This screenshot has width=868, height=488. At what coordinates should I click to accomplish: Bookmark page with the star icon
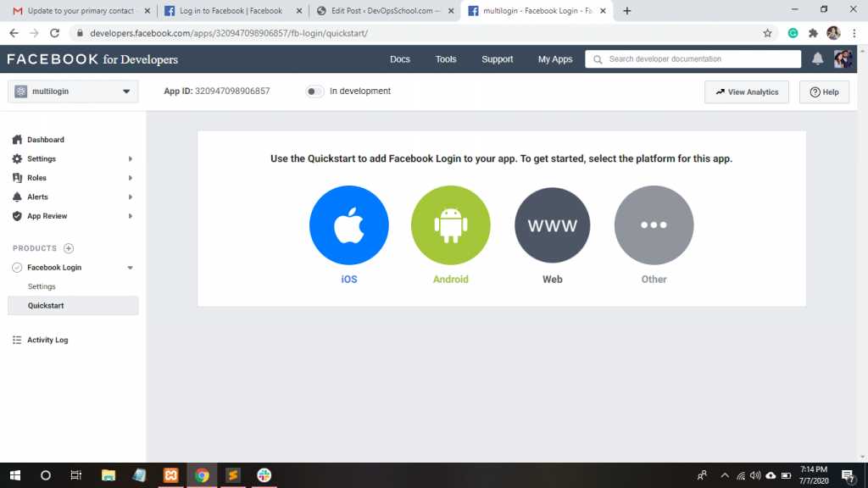point(767,33)
